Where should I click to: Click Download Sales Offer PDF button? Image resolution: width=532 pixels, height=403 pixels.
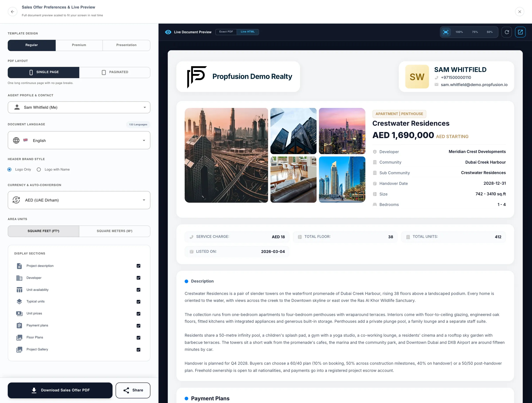tap(60, 390)
